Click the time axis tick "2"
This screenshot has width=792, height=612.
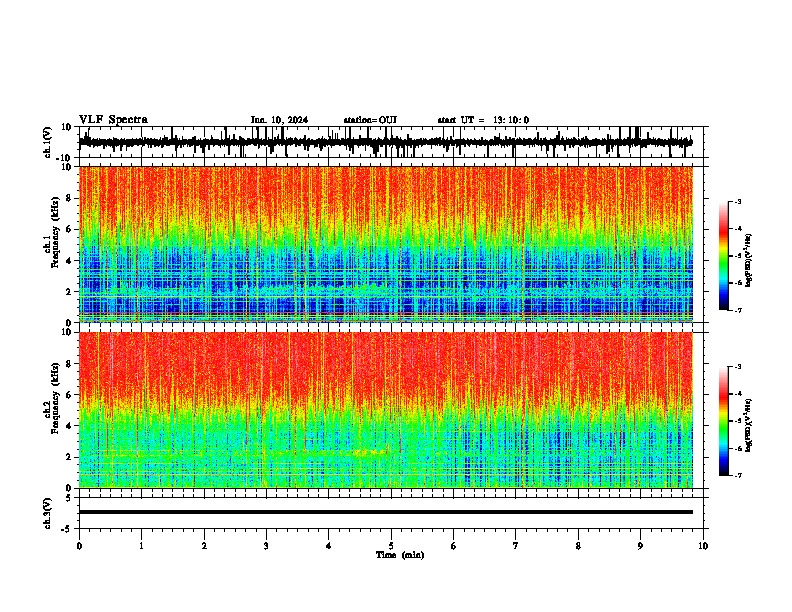(204, 546)
